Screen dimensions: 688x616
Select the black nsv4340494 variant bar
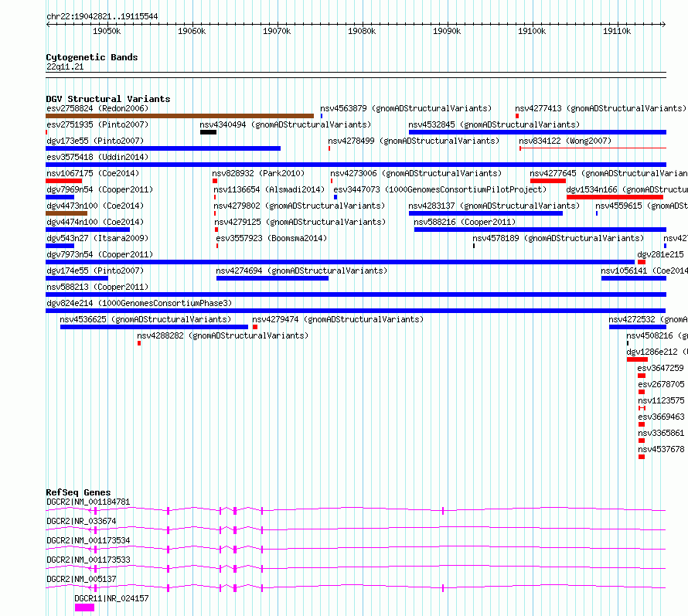[x=208, y=132]
